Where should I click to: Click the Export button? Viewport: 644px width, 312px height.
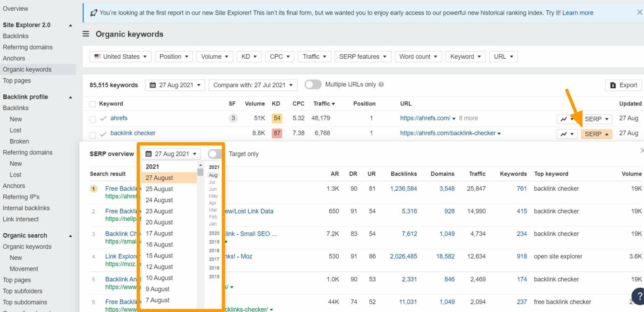pos(623,85)
